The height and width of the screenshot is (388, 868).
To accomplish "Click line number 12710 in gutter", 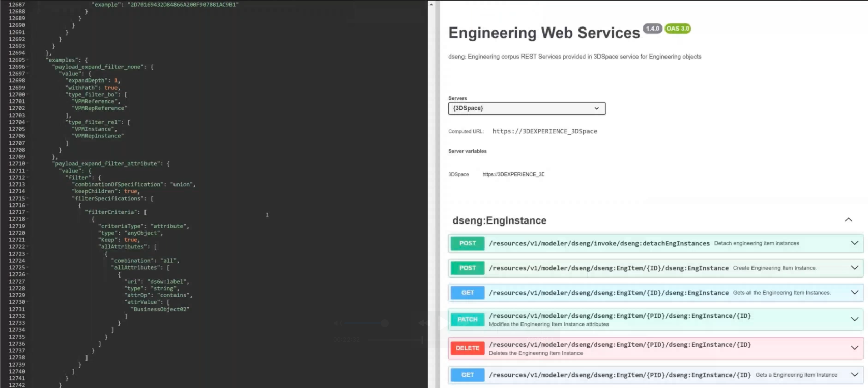I will pyautogui.click(x=17, y=164).
